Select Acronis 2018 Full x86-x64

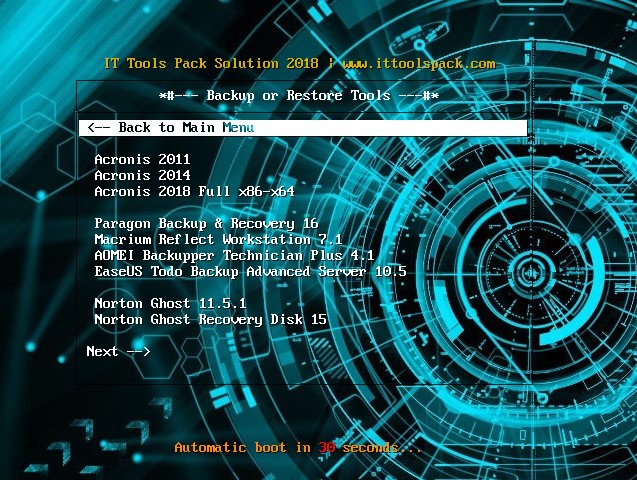click(195, 191)
